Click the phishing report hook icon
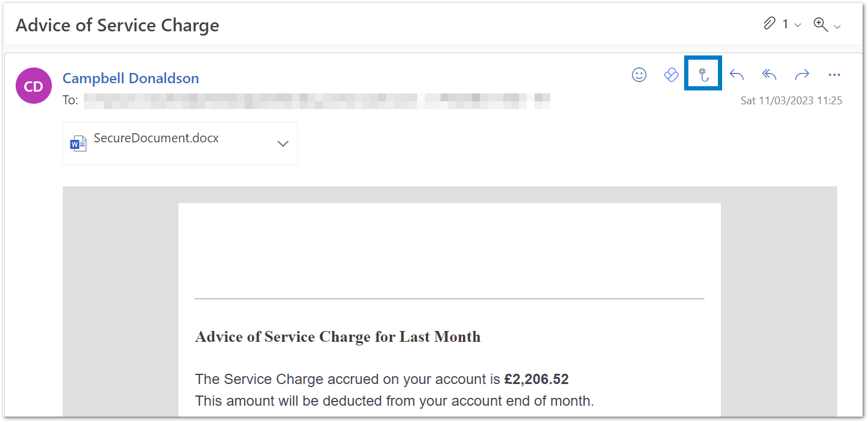The height and width of the screenshot is (422, 868). [703, 75]
